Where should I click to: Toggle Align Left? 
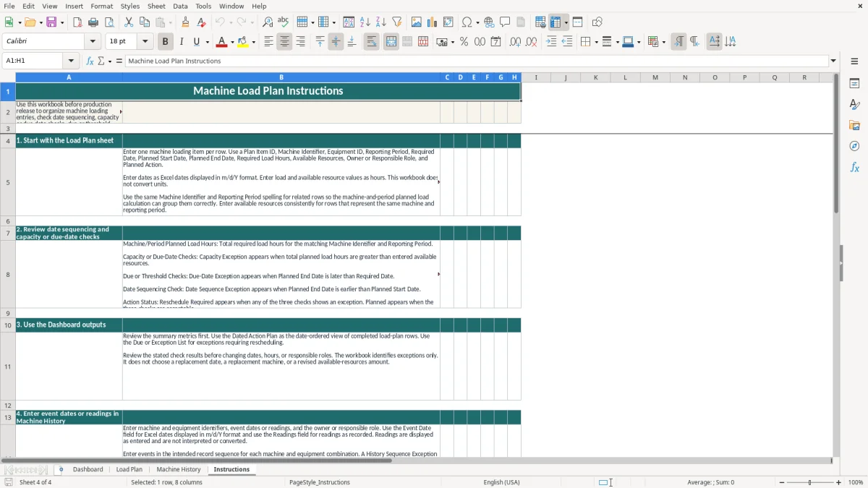click(x=268, y=42)
